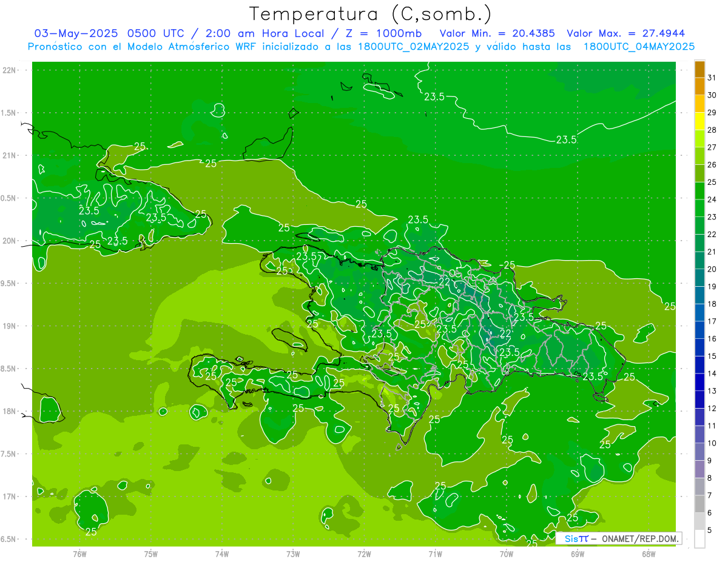The width and height of the screenshot is (728, 562).
Task: Click the "1800UTC_04MAY2025" valid-until time
Action: coord(639,46)
